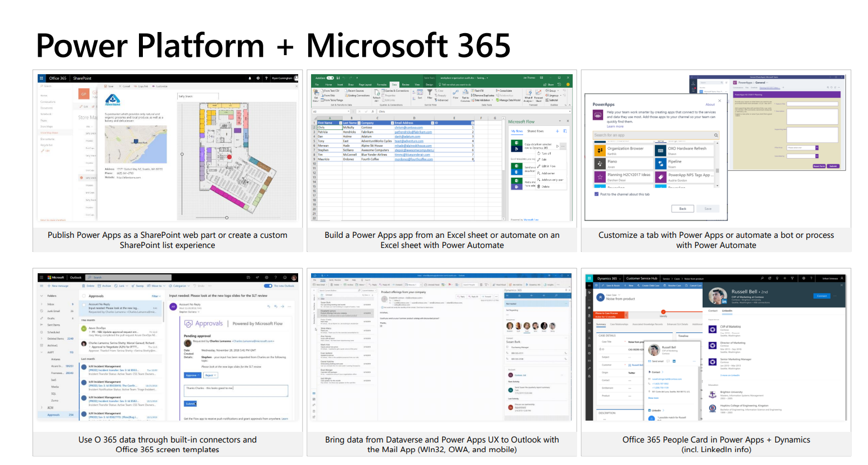The image size is (868, 465).
Task: Click Customize in the SharePoint panel toolbar
Action: (160, 87)
